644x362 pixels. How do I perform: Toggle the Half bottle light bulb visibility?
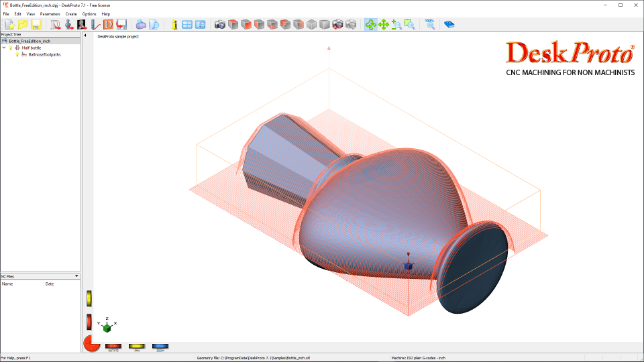pos(11,48)
